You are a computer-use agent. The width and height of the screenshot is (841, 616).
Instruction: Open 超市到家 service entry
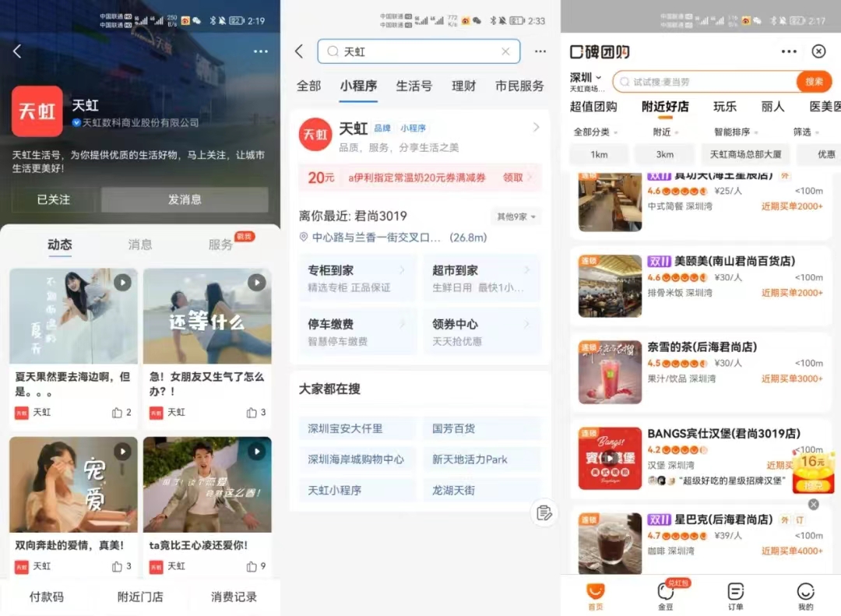482,278
